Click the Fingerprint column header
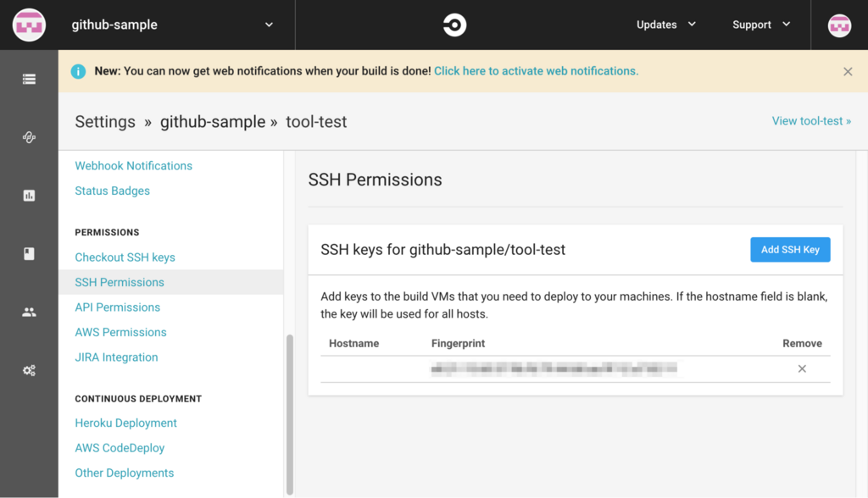Viewport: 868px width, 498px height. (458, 343)
